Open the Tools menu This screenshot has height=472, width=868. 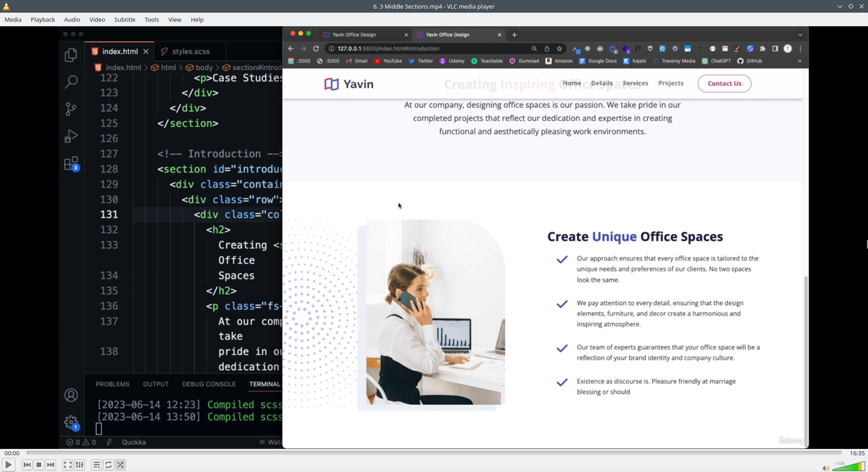coord(152,19)
